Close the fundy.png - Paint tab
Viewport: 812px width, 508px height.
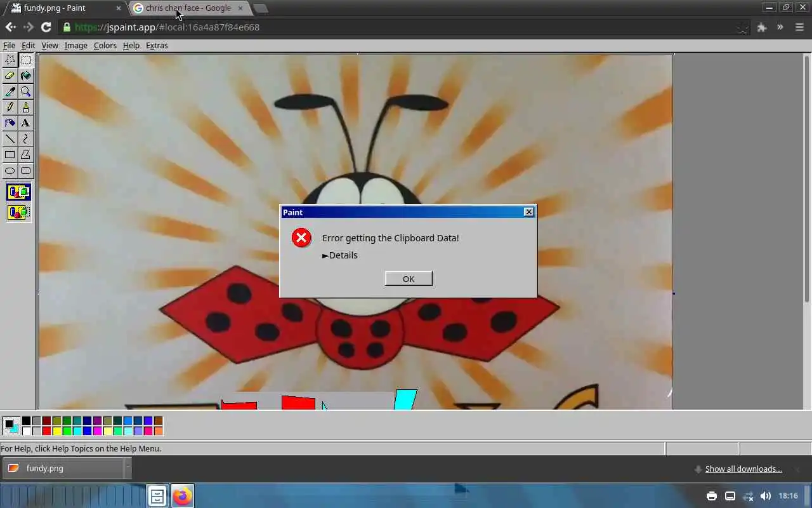coord(118,8)
